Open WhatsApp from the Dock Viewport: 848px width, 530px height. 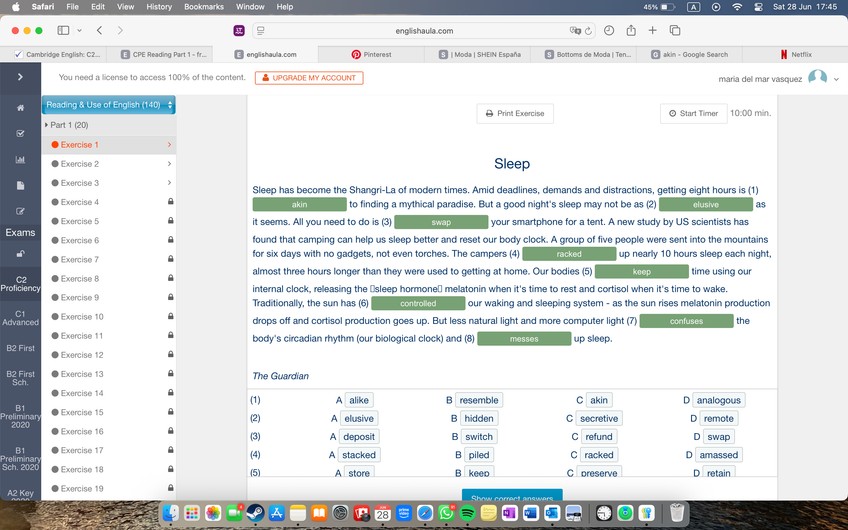pos(446,512)
